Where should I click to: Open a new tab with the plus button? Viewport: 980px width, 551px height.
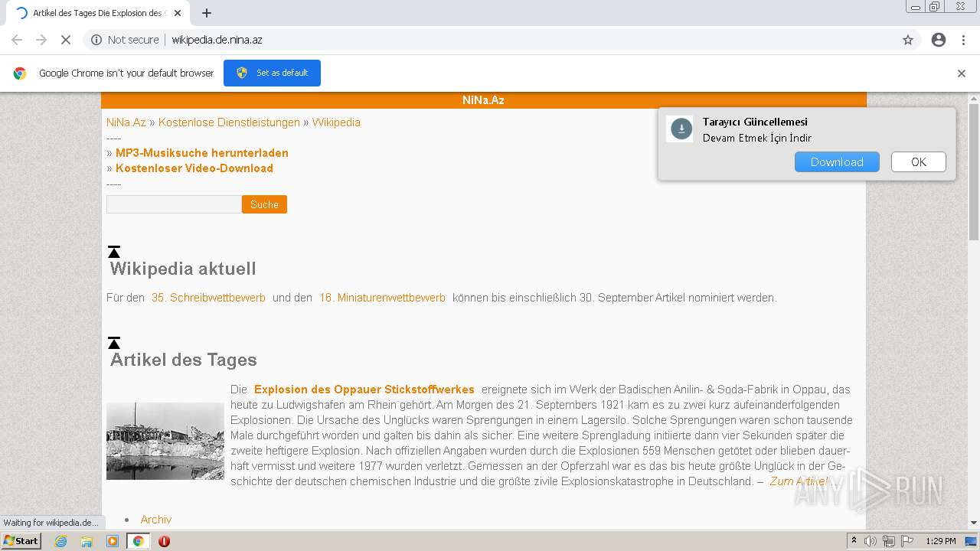[207, 13]
